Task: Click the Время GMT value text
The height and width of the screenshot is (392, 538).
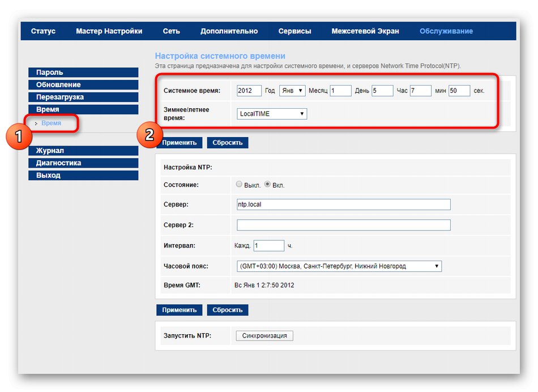Action: (264, 285)
